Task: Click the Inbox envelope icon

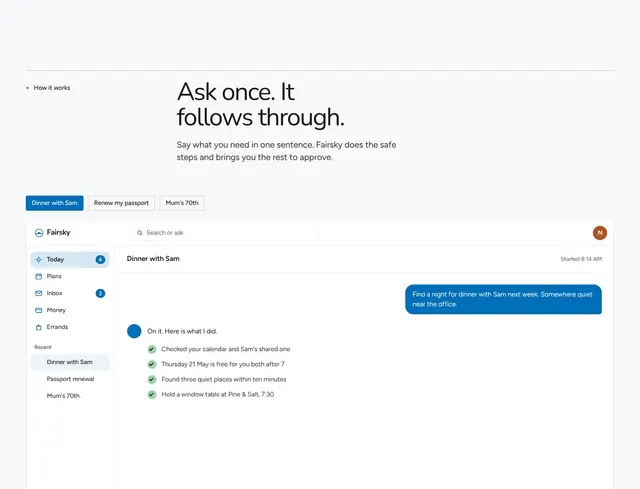Action: click(39, 293)
